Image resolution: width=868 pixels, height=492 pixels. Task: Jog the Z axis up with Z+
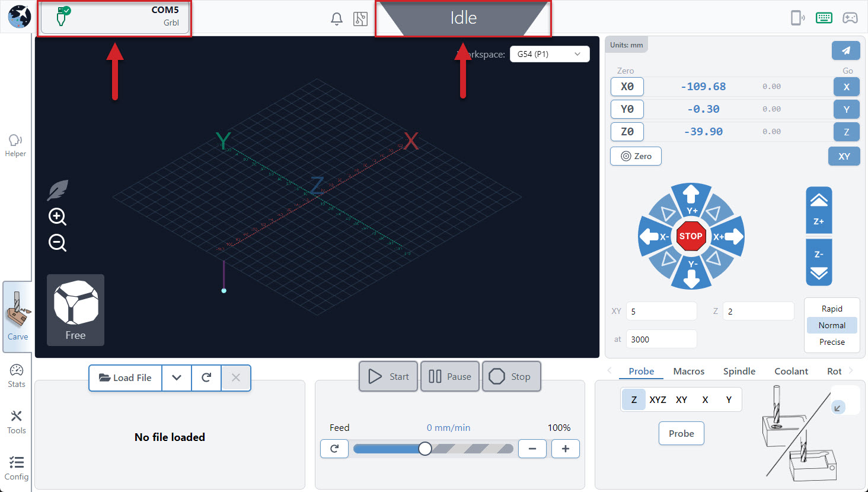click(819, 210)
